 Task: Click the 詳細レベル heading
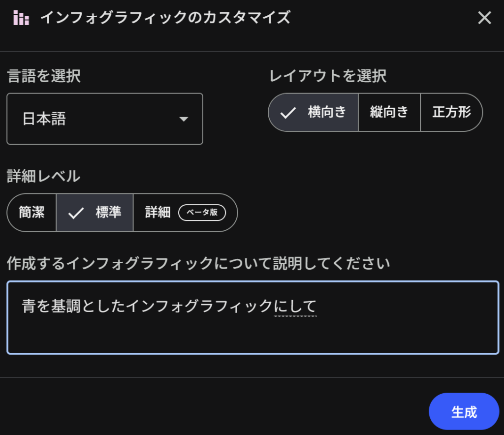[44, 176]
